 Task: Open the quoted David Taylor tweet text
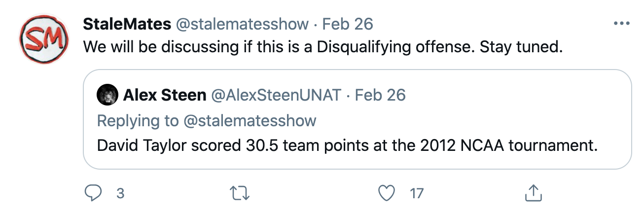click(347, 146)
